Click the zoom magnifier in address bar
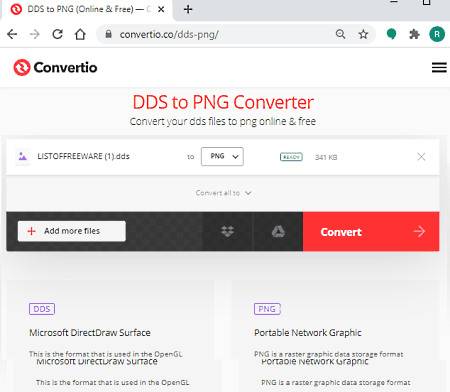Viewport: 450px width, 392px height. coord(340,34)
